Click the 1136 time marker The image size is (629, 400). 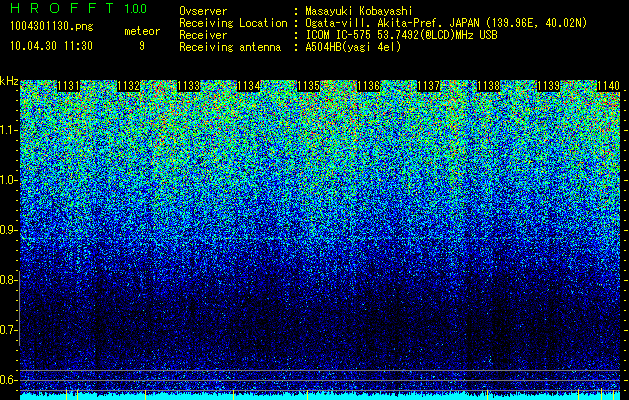(368, 86)
